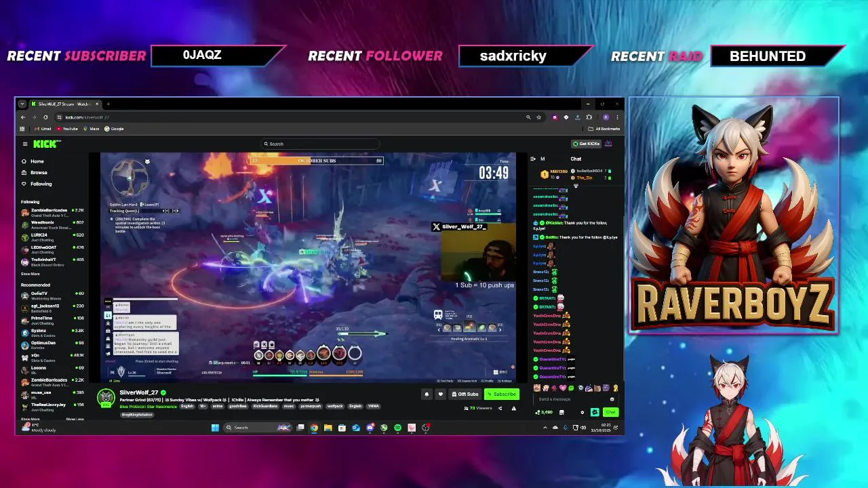This screenshot has width=868, height=488.
Task: Click SilverWolf_27 streamer avatar below video
Action: click(x=106, y=398)
